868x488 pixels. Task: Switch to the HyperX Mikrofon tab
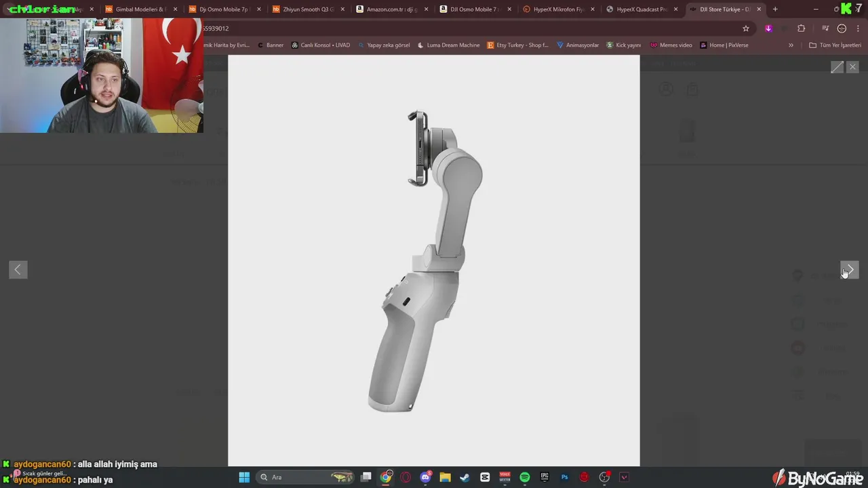point(559,9)
